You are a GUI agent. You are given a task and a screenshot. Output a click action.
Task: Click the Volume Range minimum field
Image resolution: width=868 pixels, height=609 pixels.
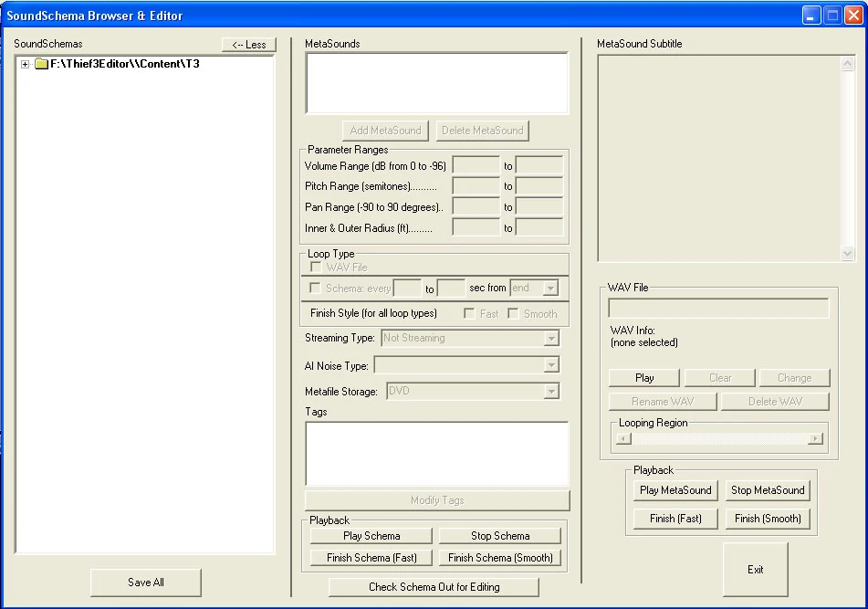(x=476, y=165)
